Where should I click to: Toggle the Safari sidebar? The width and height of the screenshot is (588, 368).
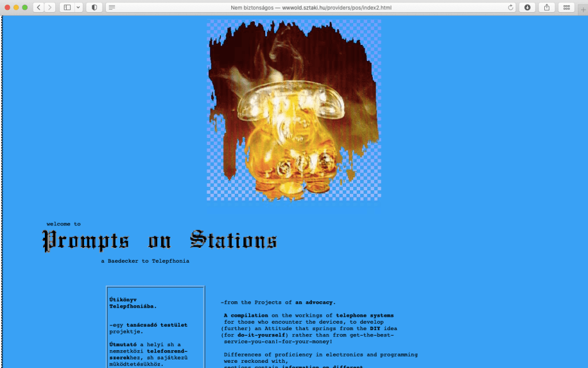[x=67, y=7]
